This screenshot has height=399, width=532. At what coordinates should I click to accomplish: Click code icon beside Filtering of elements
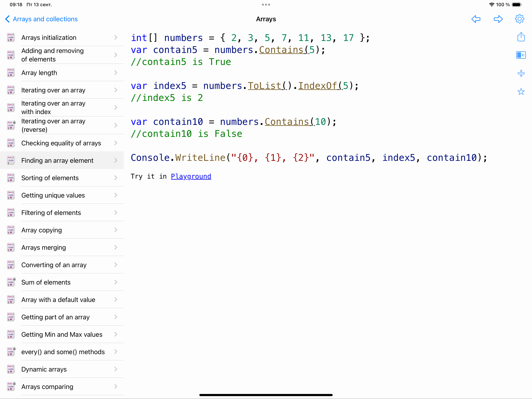coord(11,213)
